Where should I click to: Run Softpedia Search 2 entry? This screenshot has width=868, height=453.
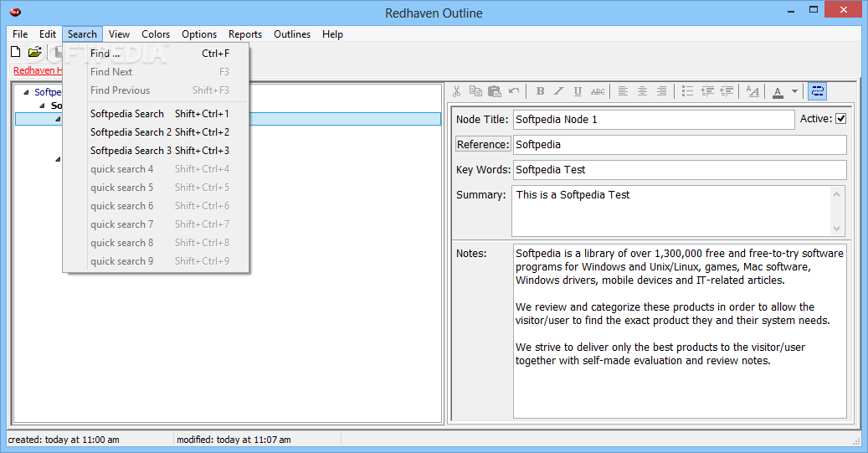pos(157,131)
